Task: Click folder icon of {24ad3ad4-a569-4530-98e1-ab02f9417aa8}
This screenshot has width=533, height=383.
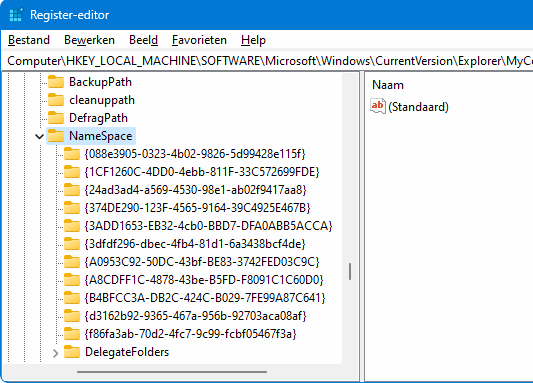Action: [x=72, y=190]
